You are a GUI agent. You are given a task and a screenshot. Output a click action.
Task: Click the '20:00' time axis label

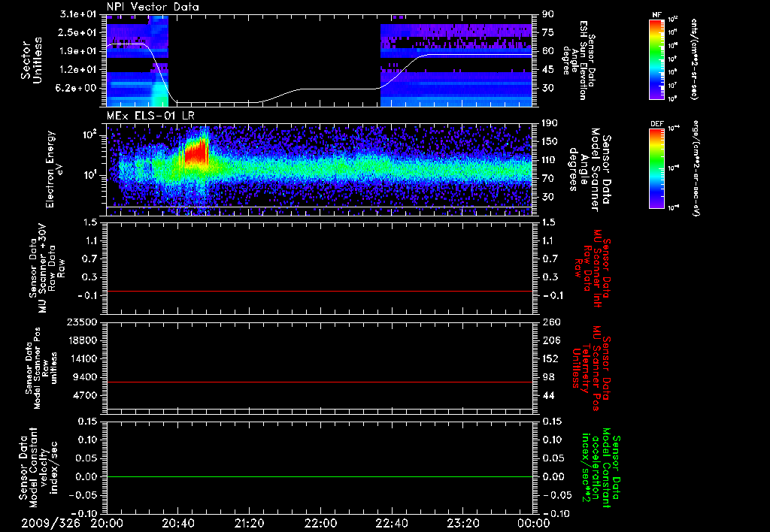click(x=107, y=524)
